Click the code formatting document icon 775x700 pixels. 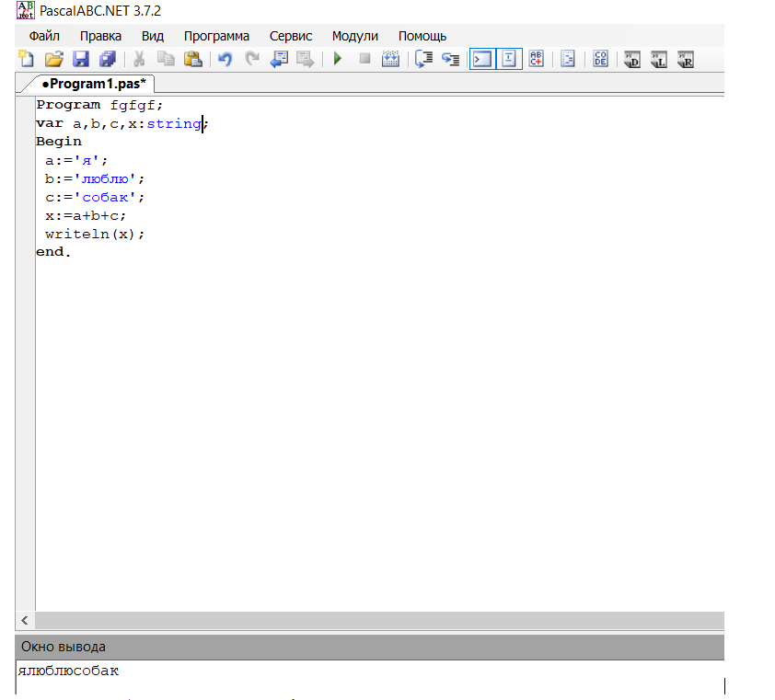click(569, 59)
